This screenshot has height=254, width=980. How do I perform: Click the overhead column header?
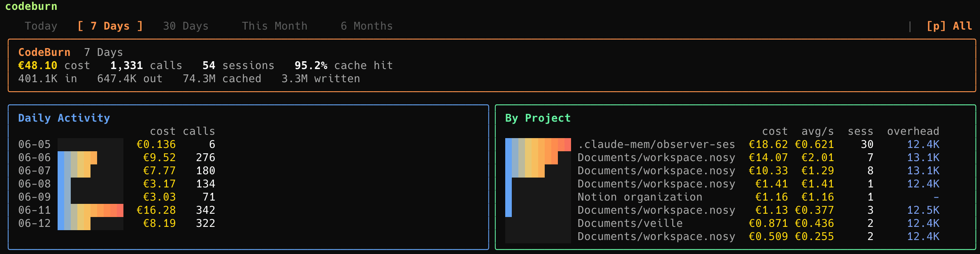point(913,131)
